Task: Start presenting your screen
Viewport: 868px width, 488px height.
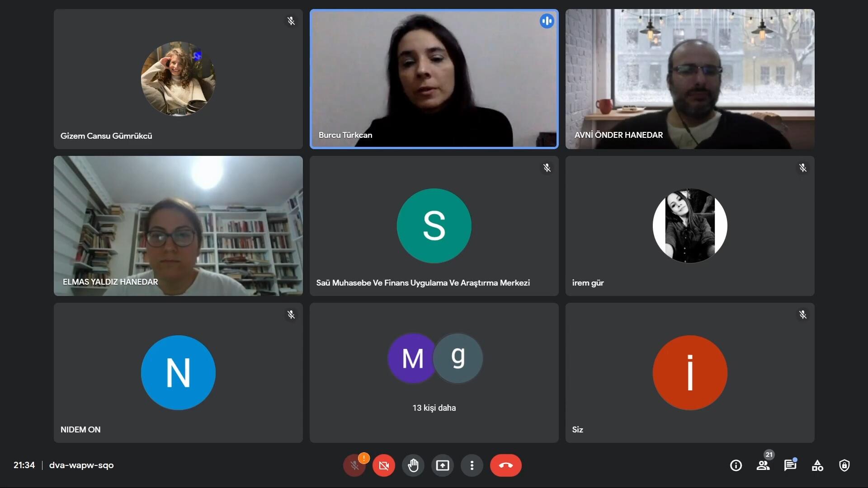Action: [443, 465]
